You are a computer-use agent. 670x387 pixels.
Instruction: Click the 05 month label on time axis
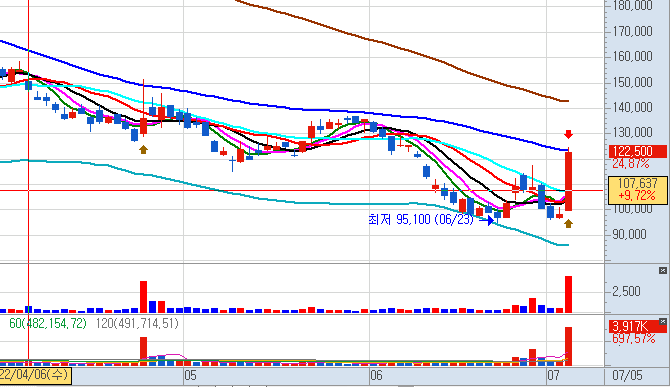pos(191,375)
